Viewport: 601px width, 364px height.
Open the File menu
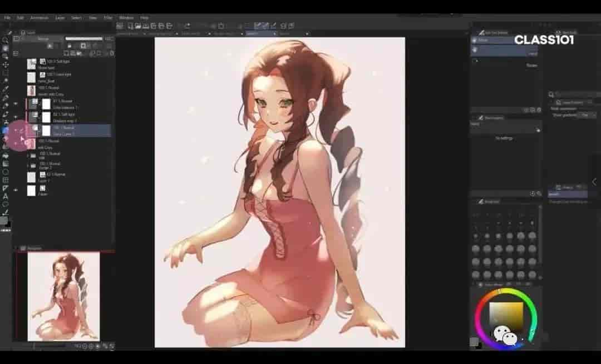coord(7,18)
